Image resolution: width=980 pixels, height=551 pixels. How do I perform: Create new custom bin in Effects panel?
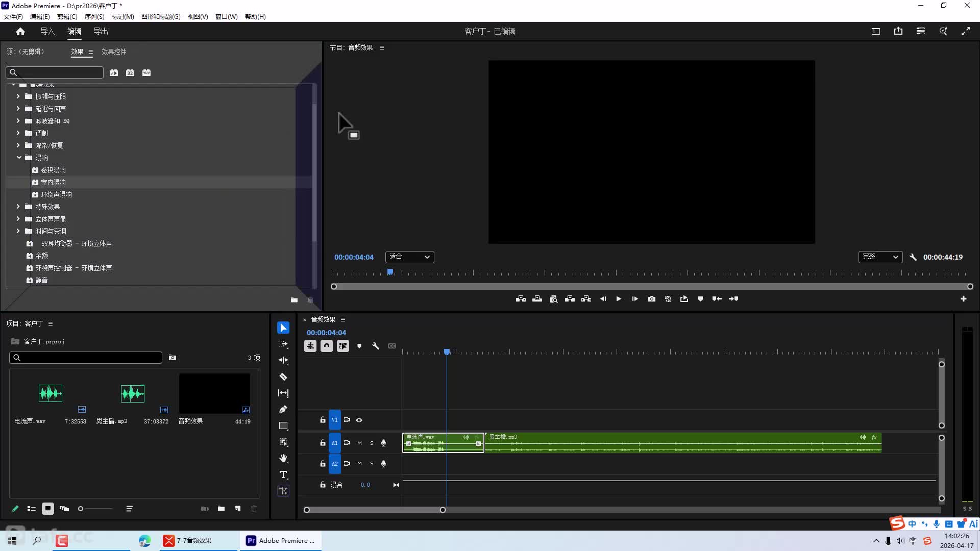click(294, 300)
